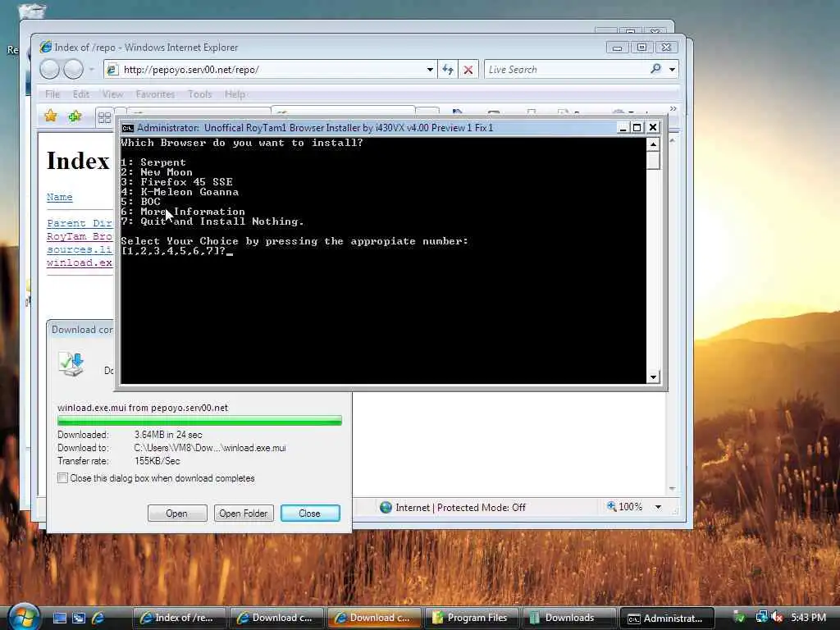The height and width of the screenshot is (630, 840).
Task: Click '1: Serpent' option text
Action: (153, 162)
